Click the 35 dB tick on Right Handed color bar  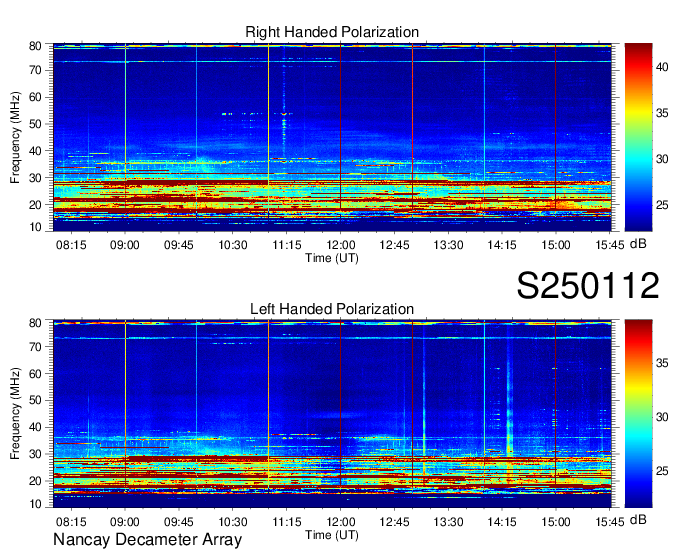pyautogui.click(x=662, y=113)
